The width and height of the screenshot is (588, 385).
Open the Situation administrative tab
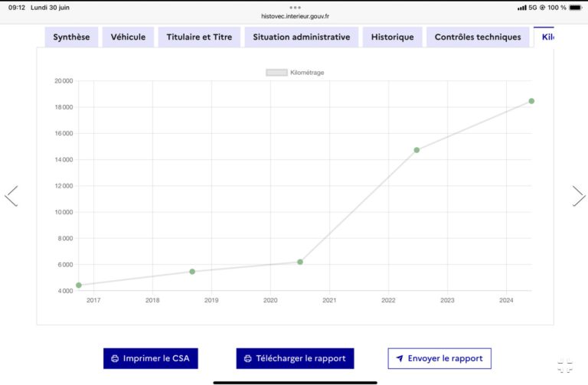(302, 37)
